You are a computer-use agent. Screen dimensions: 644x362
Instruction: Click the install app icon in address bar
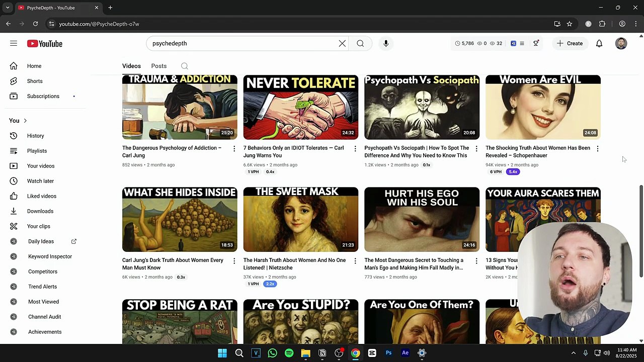pyautogui.click(x=557, y=24)
